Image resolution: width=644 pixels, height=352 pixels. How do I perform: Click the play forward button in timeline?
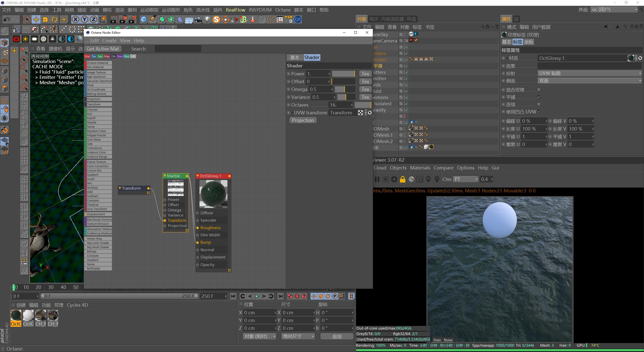[256, 296]
